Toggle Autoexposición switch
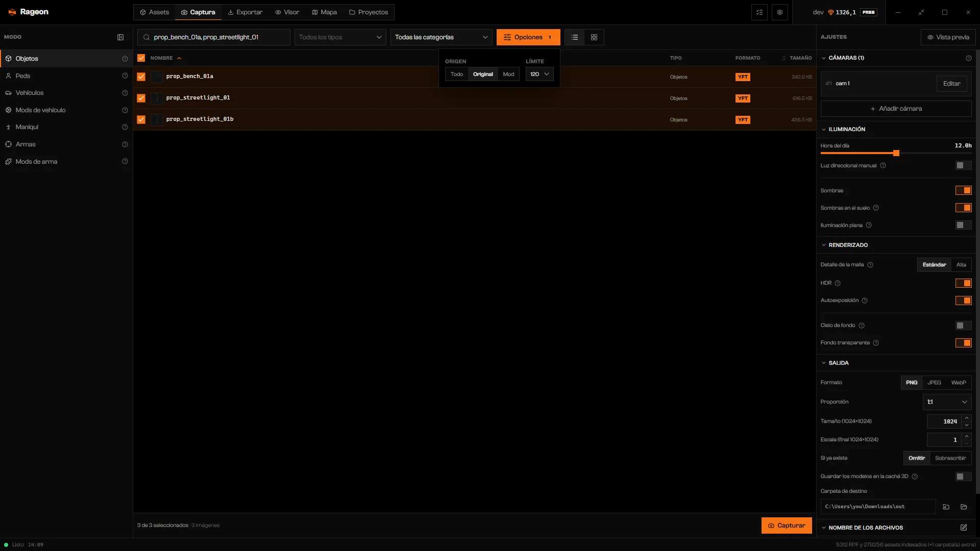The image size is (980, 551). point(964,300)
